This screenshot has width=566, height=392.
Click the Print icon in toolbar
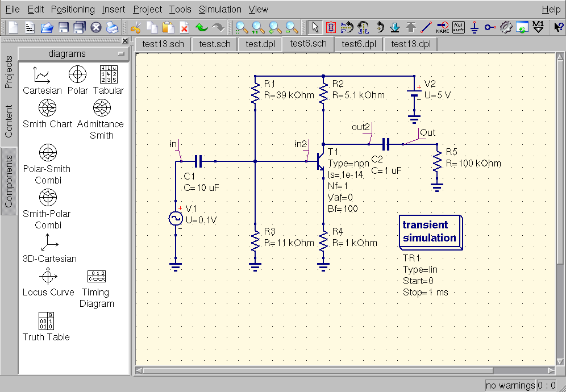pos(113,27)
